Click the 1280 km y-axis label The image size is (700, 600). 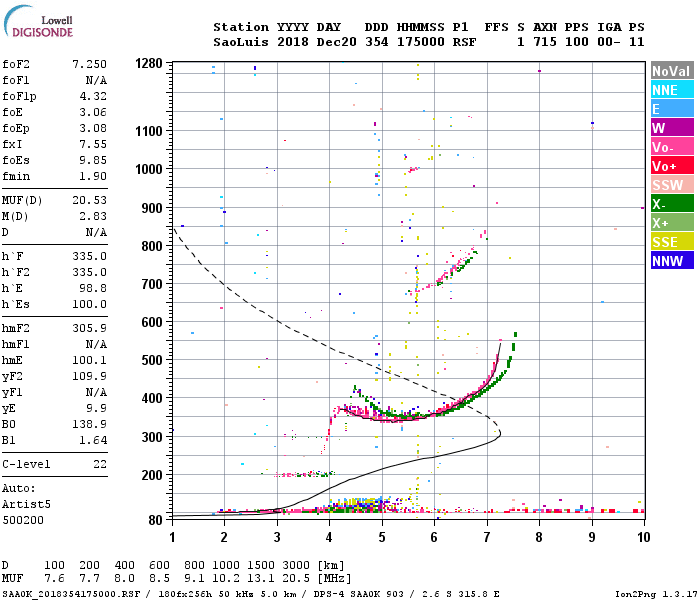[x=149, y=63]
